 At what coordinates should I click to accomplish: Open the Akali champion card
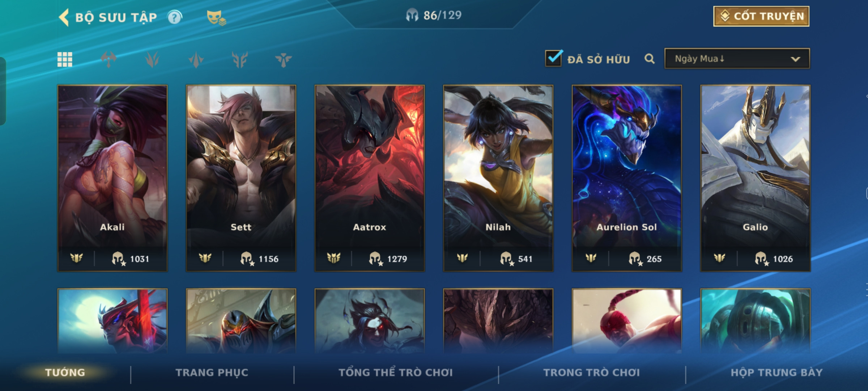click(112, 178)
